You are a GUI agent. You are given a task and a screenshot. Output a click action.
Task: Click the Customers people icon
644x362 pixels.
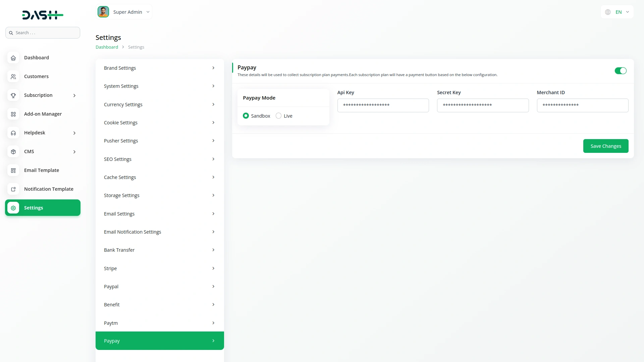click(13, 76)
